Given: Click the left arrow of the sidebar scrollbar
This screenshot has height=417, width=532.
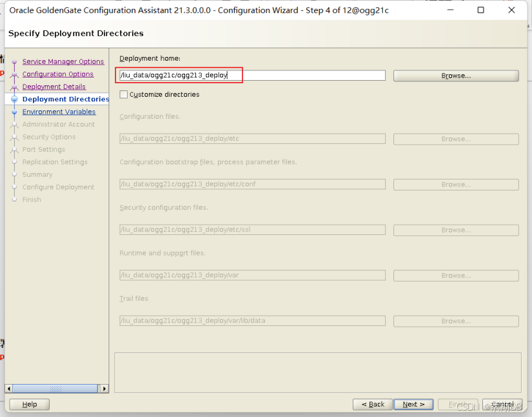Looking at the screenshot, I should pyautogui.click(x=9, y=389).
